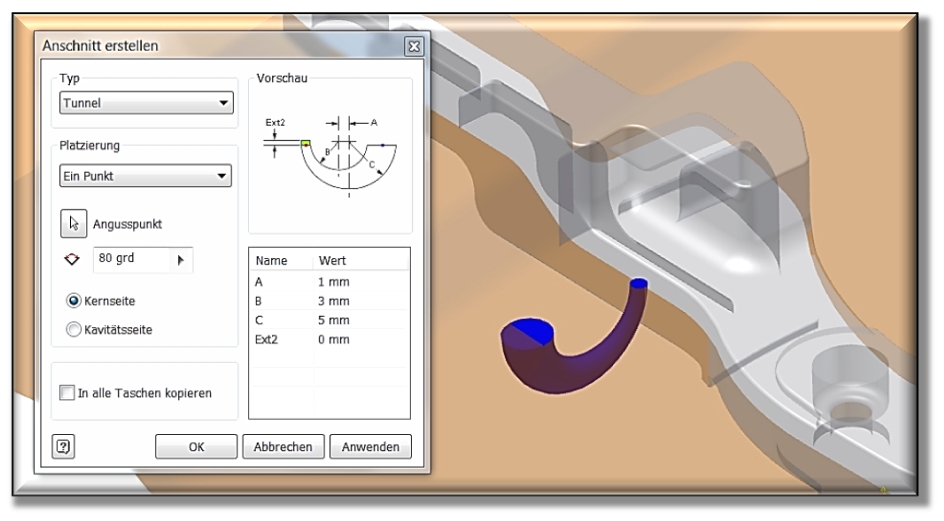Screen dimensions: 944x521
Task: Enable In alle Taschen kopieren checkbox
Action: coord(68,393)
